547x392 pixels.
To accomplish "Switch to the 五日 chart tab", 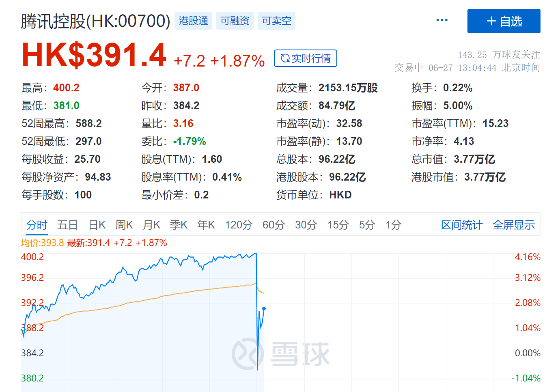I will pyautogui.click(x=67, y=225).
